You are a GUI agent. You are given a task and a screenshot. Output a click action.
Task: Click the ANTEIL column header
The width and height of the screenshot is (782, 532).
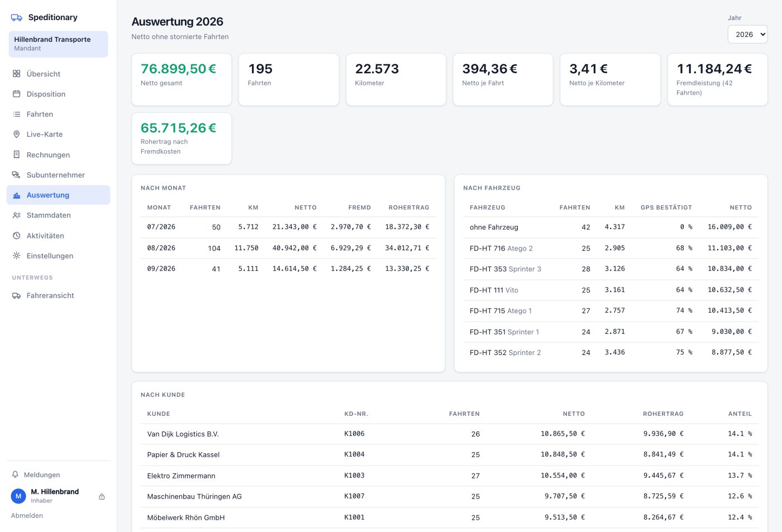[x=740, y=414]
